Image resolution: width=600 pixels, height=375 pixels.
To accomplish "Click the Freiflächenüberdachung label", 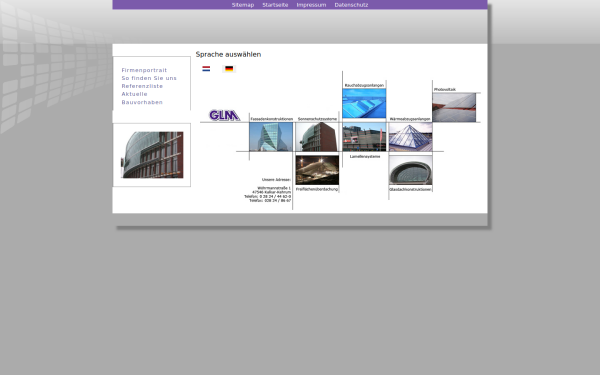I will [x=317, y=189].
